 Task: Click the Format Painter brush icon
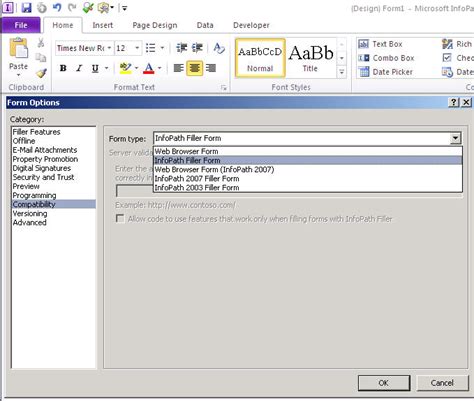[x=41, y=73]
